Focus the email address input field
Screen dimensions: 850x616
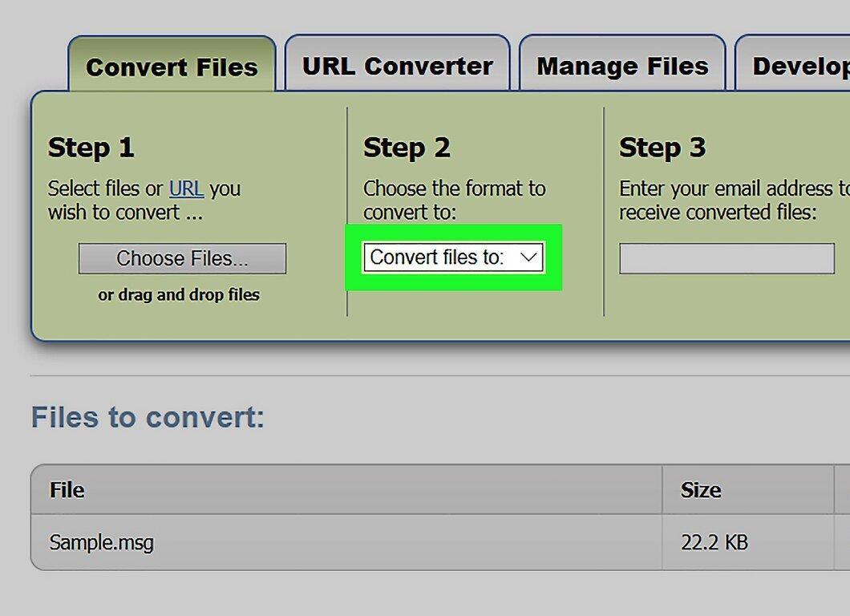pyautogui.click(x=727, y=258)
